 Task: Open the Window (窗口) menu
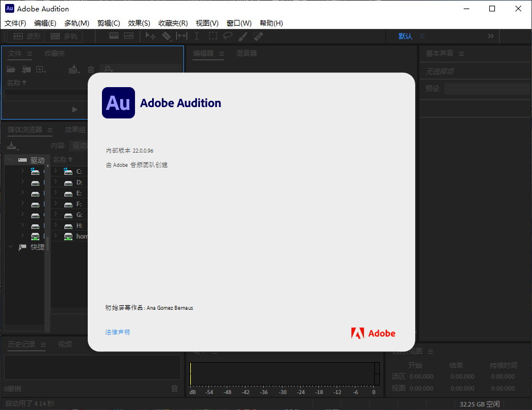[x=239, y=23]
